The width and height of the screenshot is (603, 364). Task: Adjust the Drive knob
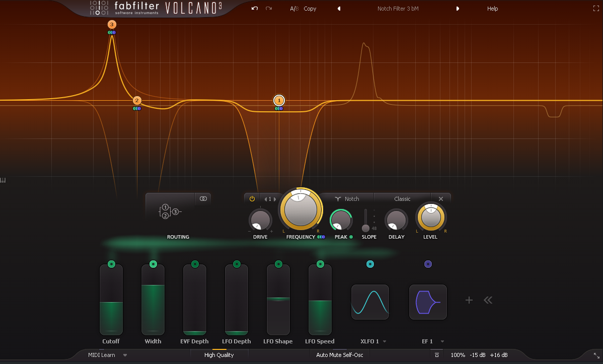[x=260, y=221]
